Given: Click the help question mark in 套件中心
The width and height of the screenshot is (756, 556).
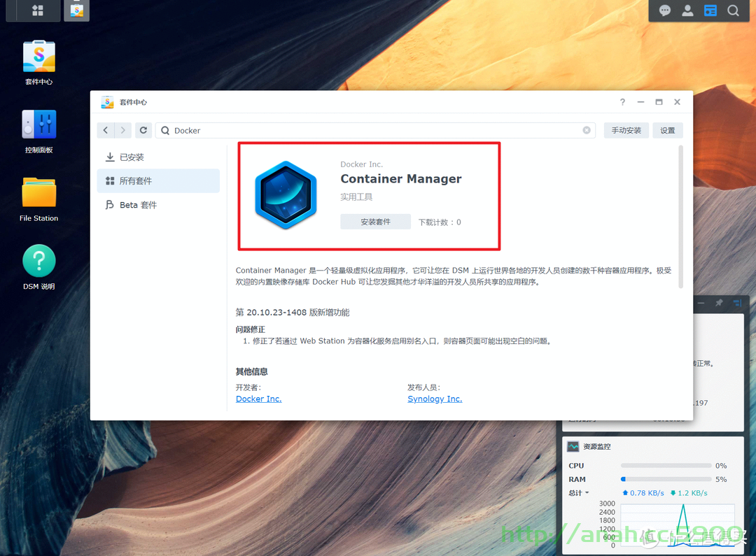Looking at the screenshot, I should tap(622, 102).
